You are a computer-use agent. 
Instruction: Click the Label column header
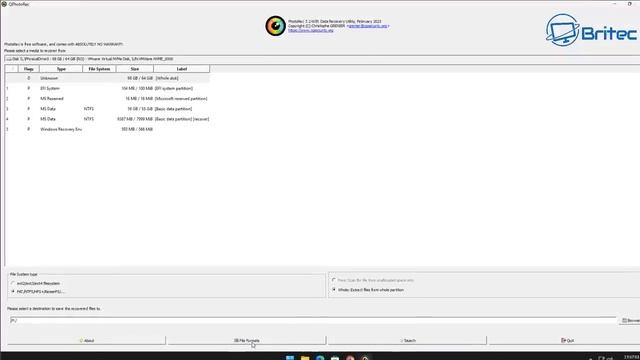tap(182, 69)
